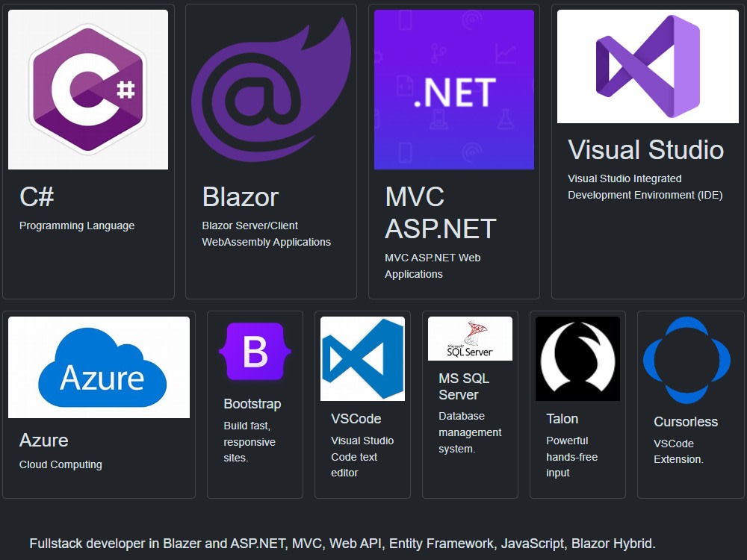Open the Blazor card heading
747x560 pixels.
click(x=240, y=196)
